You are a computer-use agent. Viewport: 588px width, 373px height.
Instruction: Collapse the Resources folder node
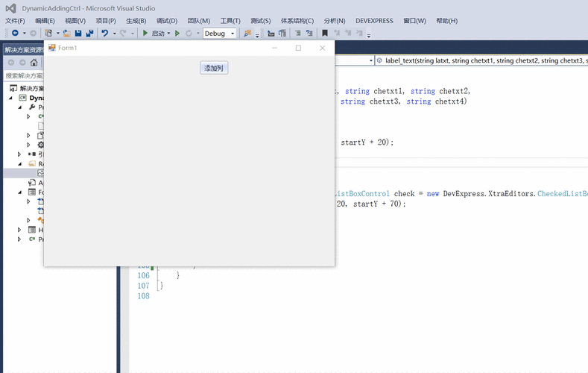point(20,163)
